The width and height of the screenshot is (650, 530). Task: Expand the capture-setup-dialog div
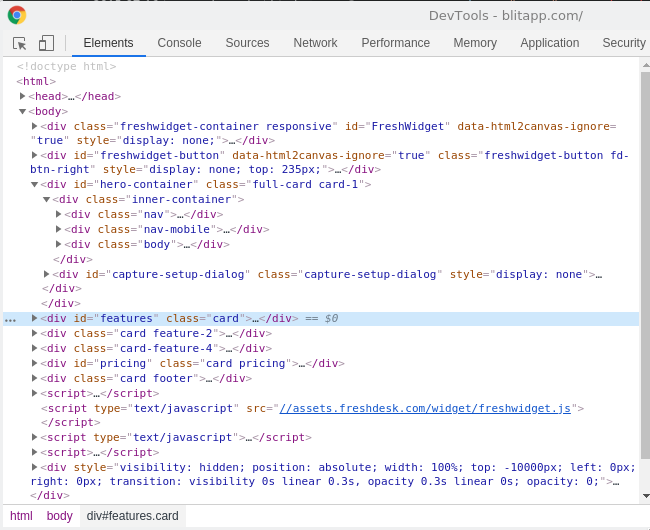47,274
